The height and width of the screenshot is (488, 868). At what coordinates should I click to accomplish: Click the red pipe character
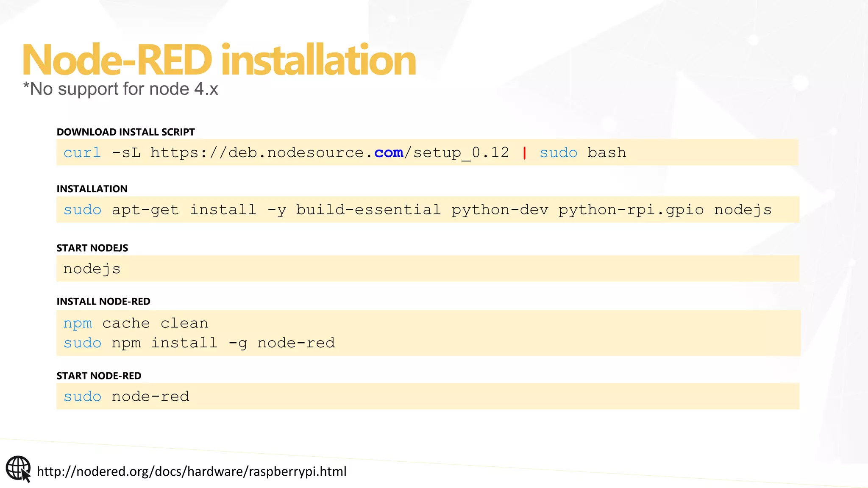[x=525, y=153]
